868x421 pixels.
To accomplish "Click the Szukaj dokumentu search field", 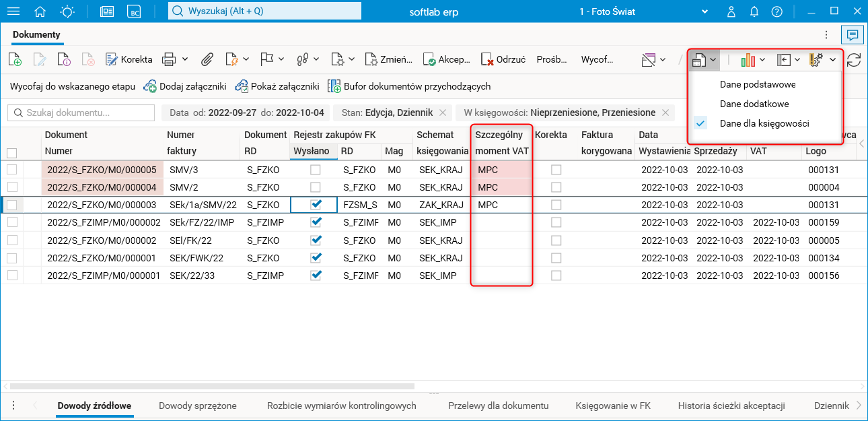I will (81, 112).
